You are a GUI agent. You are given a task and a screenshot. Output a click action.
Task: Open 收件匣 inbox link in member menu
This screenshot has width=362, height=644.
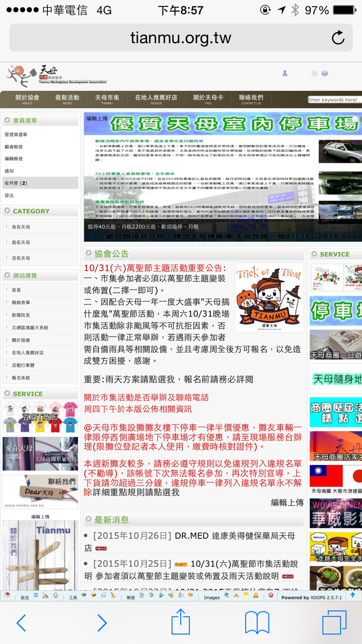coord(16,183)
